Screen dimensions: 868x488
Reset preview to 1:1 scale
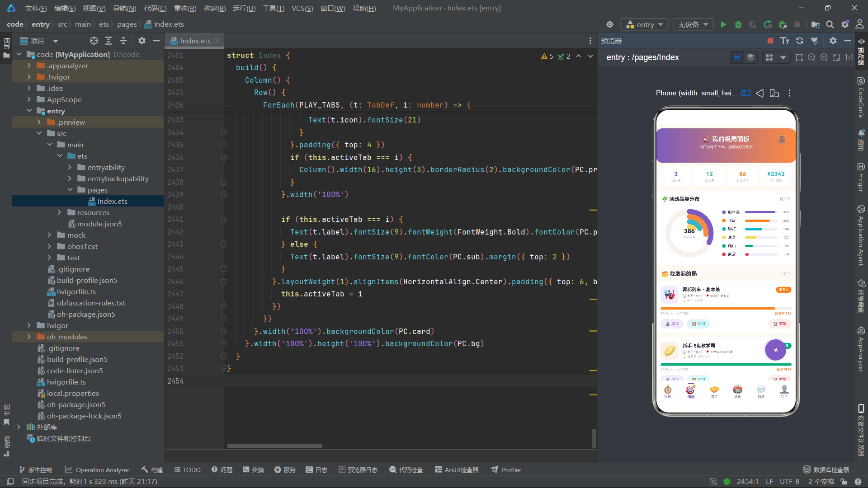pos(849,57)
